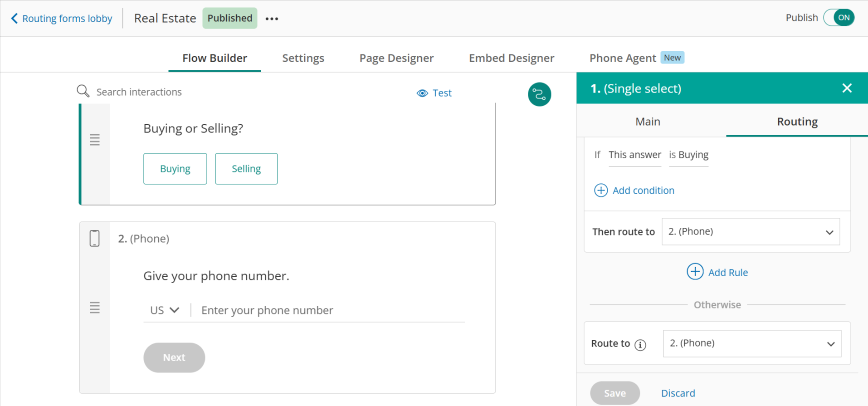
Task: Click the New badge on Phone Agent
Action: pos(672,58)
